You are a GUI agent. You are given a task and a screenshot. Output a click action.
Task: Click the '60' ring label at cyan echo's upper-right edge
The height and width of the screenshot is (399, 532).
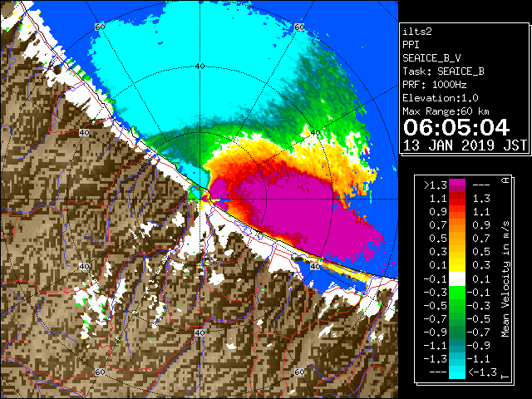(x=299, y=27)
